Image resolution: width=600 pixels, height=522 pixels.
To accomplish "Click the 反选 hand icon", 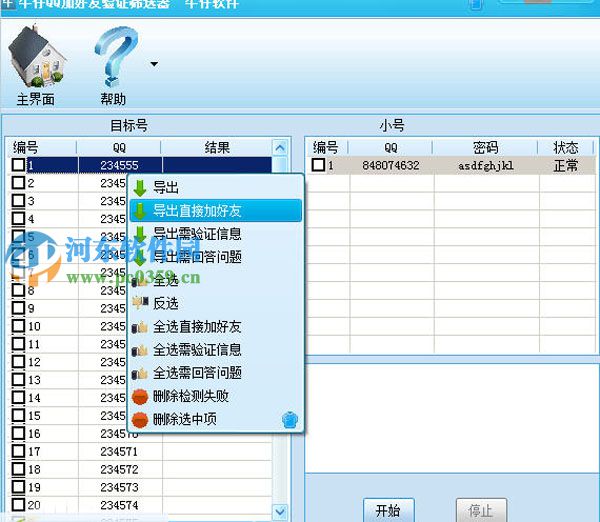I will (x=140, y=302).
